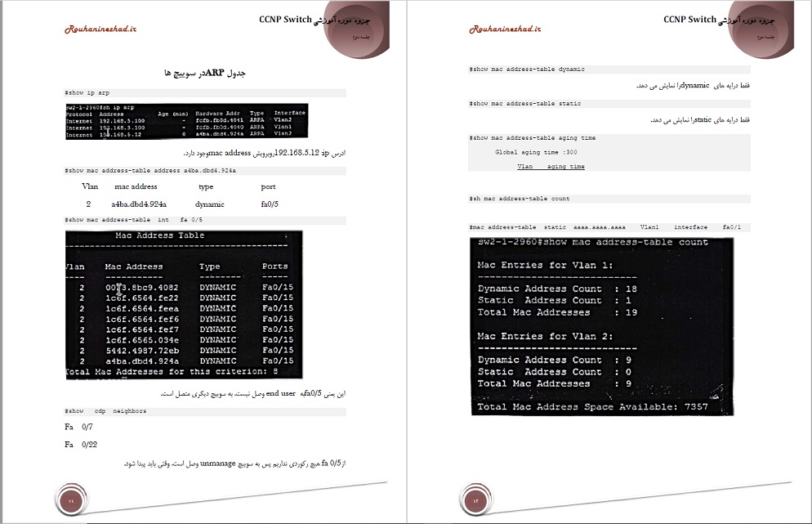812x524 pixels.
Task: Click the CCNP Switch header on the right page
Action: click(689, 19)
